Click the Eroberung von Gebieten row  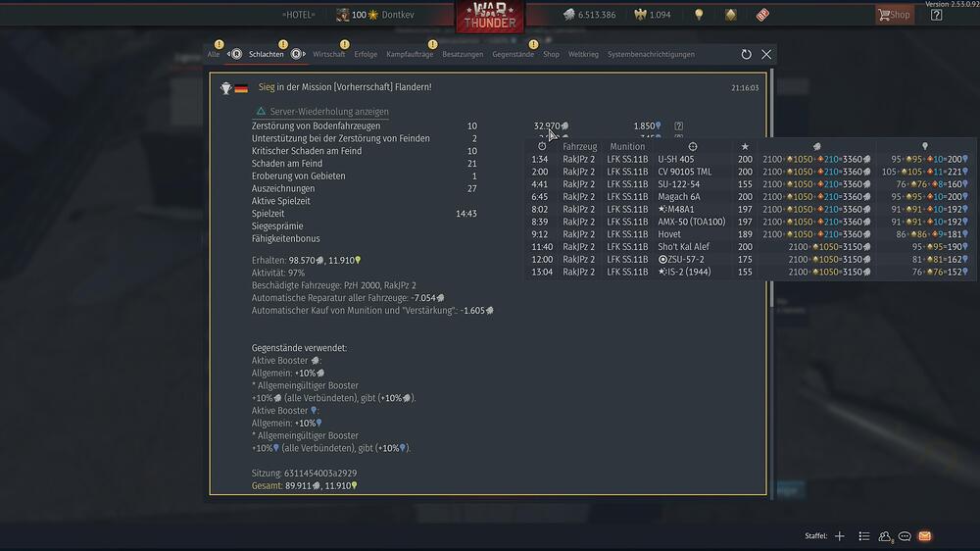click(365, 175)
